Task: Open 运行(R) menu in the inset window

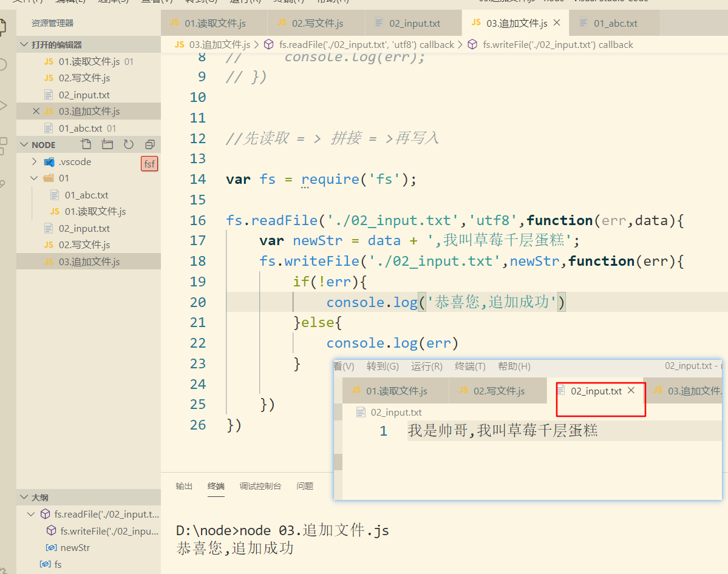Action: [x=427, y=366]
